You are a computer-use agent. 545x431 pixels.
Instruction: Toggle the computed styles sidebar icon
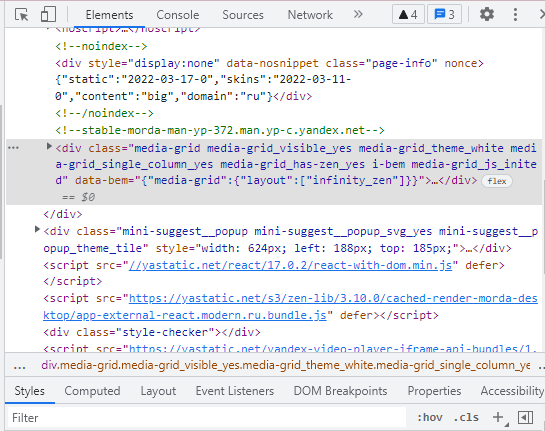(x=525, y=417)
